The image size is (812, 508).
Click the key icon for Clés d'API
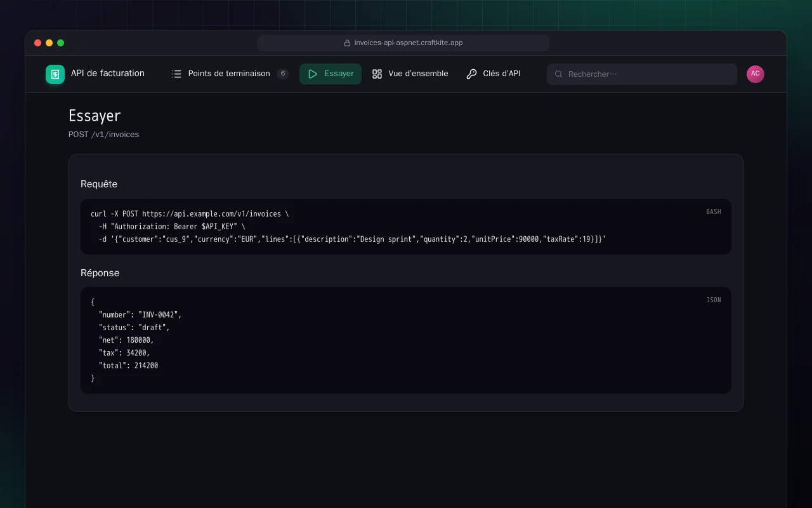click(x=471, y=74)
